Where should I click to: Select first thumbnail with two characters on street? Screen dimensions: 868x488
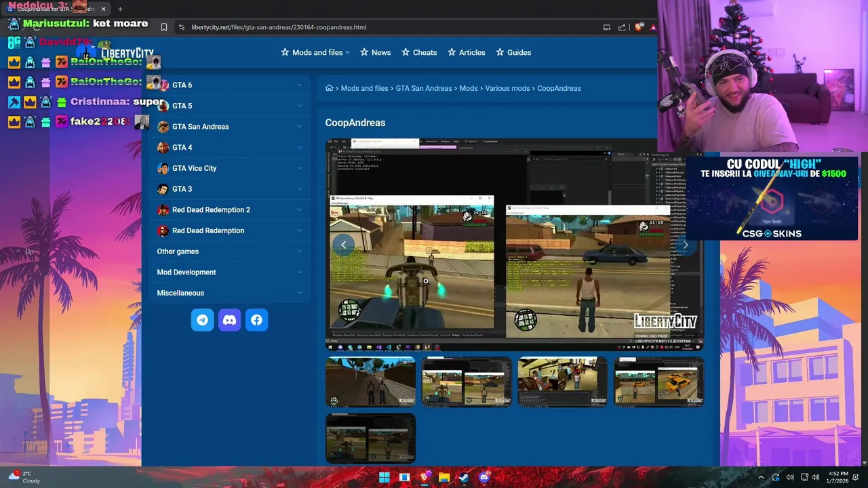370,382
